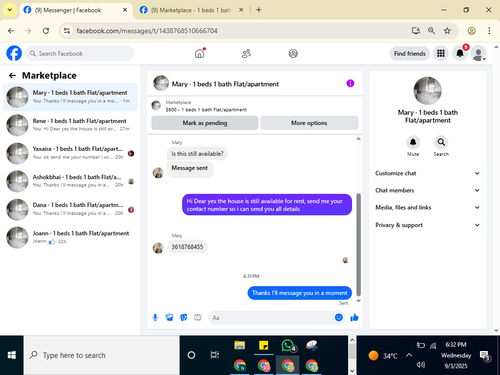Screen dimensions: 500x375
Task: Open Task View on the taskbar
Action: (215, 355)
